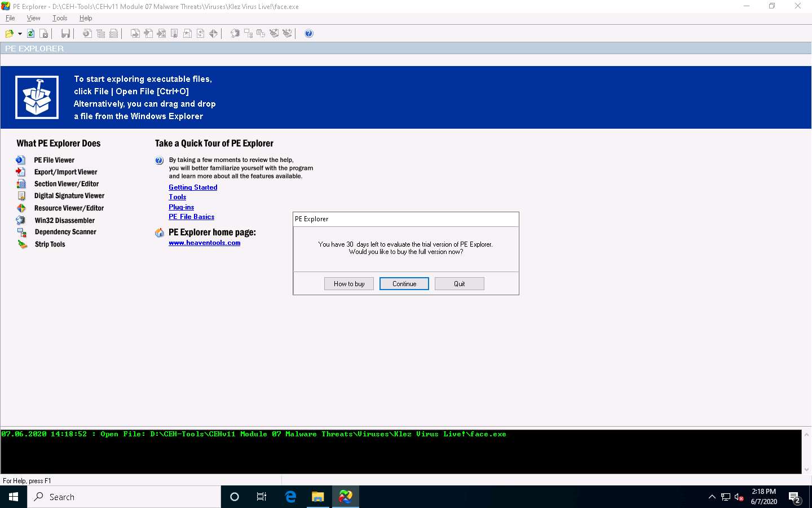This screenshot has height=508, width=812.
Task: Click the last brush-shaped strip tool icon
Action: pos(286,33)
